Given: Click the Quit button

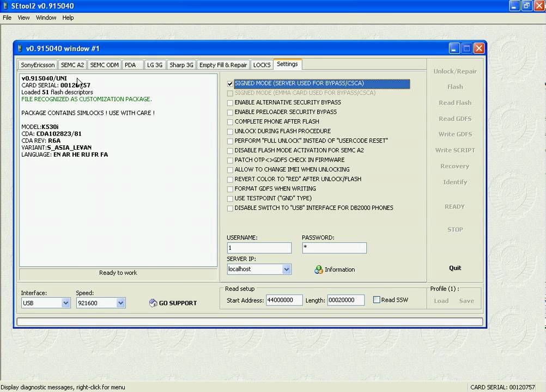Looking at the screenshot, I should (455, 268).
